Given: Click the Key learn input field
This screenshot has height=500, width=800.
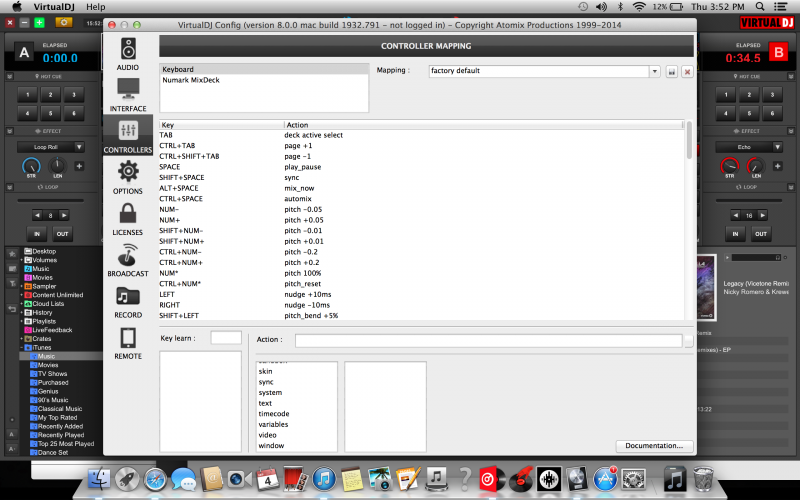Looking at the screenshot, I should click(x=226, y=339).
